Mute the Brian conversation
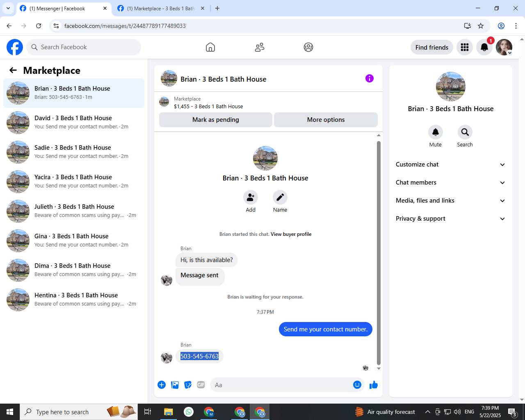The width and height of the screenshot is (525, 420). [x=436, y=132]
